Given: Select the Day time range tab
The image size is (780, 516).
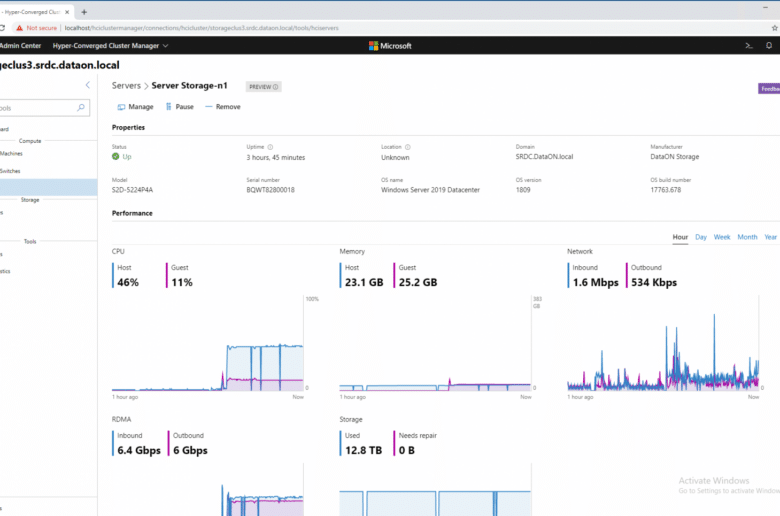Looking at the screenshot, I should click(x=701, y=237).
